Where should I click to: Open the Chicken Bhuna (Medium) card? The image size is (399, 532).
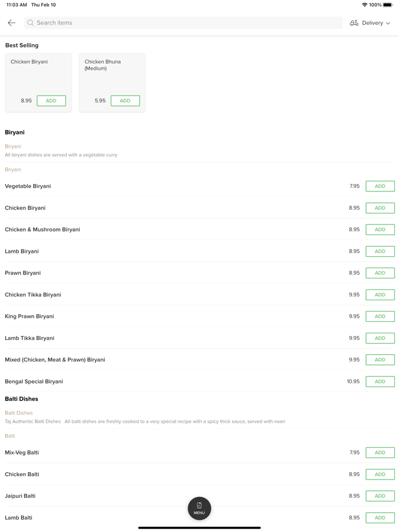[112, 74]
